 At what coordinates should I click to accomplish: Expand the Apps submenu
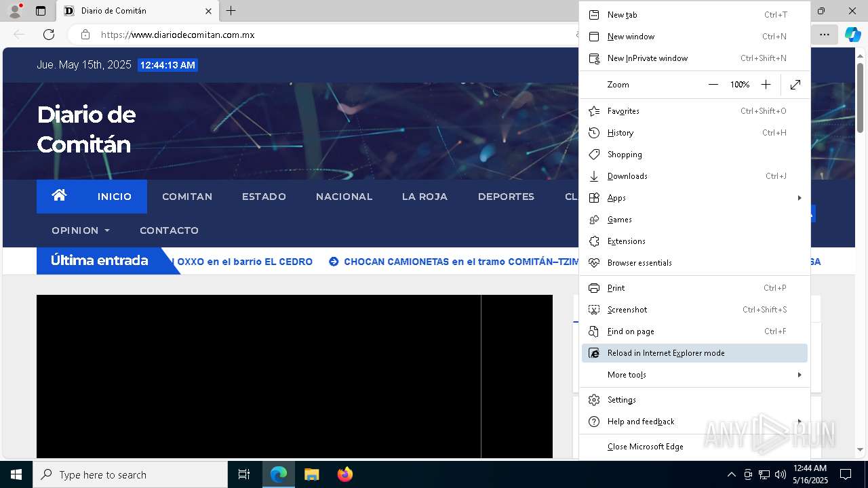[x=800, y=198]
